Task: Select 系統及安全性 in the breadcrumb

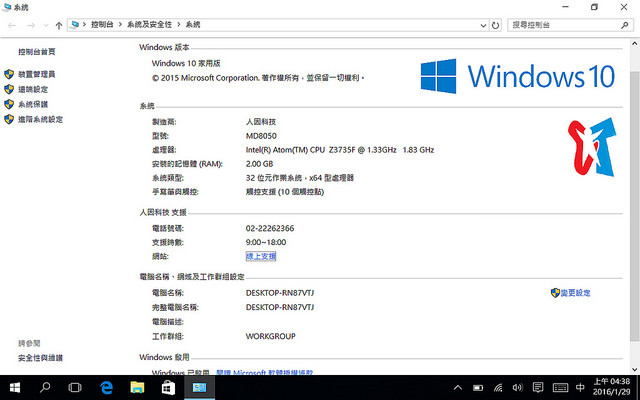Action: 149,24
